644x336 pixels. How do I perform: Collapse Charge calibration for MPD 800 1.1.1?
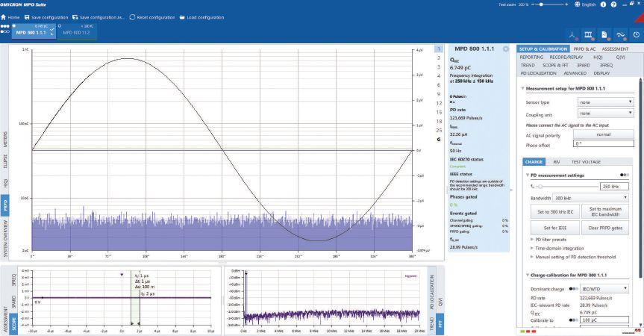tap(528, 276)
